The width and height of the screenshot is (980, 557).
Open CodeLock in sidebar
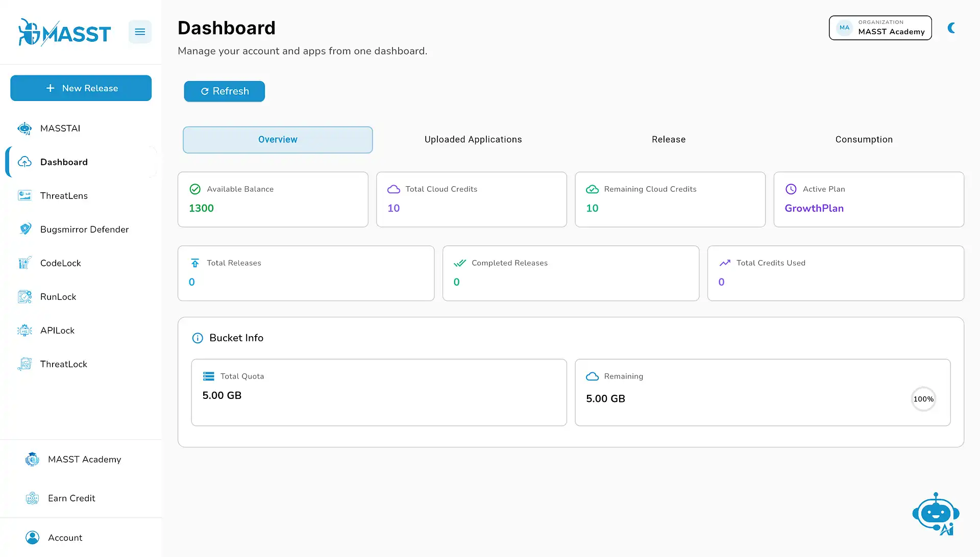[81, 263]
